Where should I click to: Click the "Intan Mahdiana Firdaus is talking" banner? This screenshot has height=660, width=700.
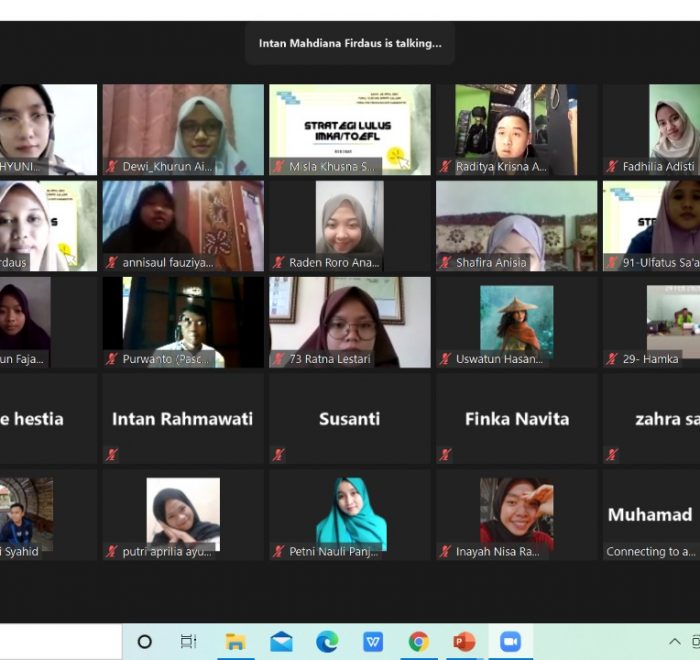coord(349,43)
